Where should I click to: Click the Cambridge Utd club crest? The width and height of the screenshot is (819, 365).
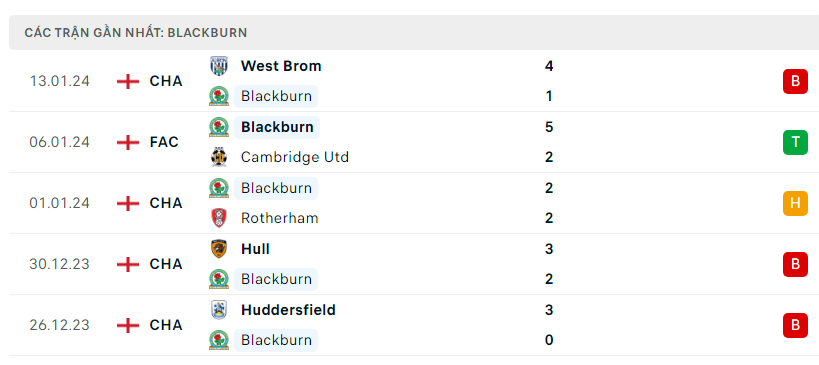click(219, 157)
